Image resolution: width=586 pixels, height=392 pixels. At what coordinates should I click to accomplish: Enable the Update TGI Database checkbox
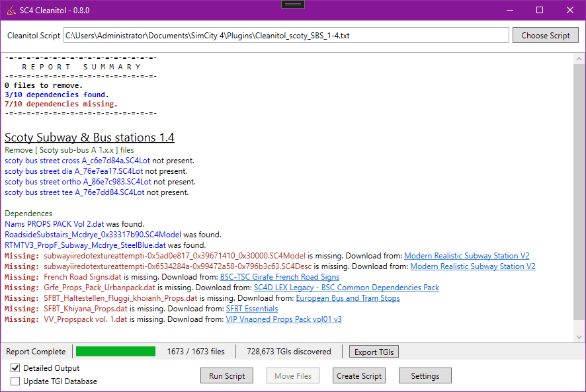click(x=15, y=381)
